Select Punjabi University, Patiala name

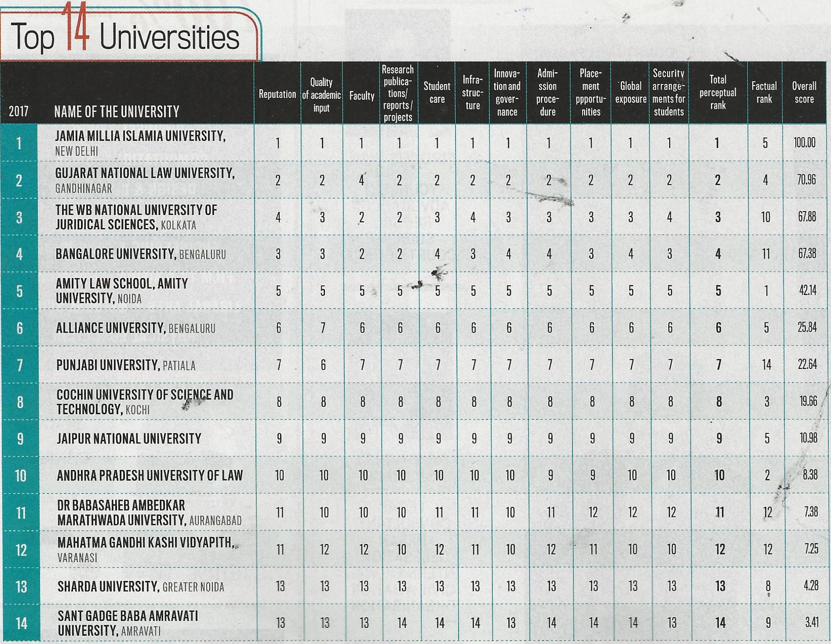126,365
